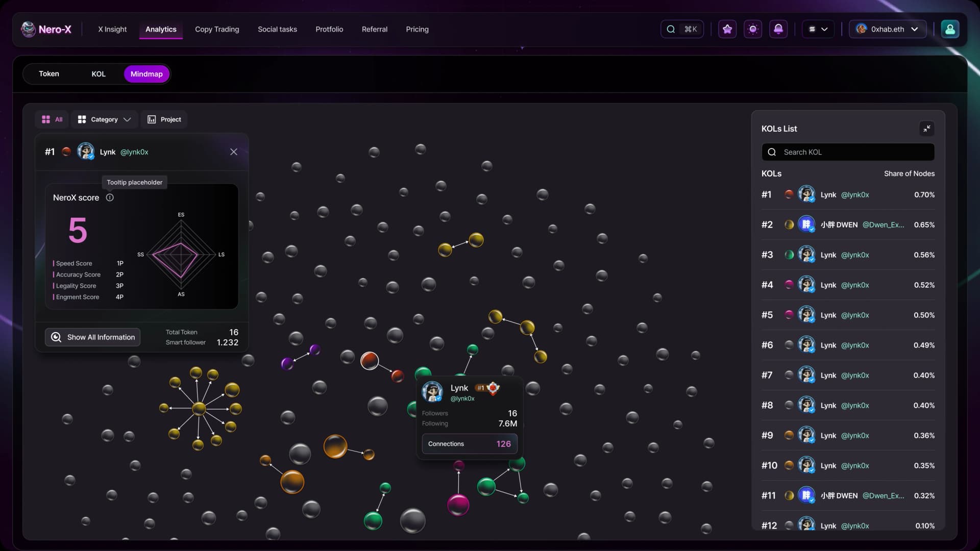
Task: Select the All filter view
Action: click(51, 119)
